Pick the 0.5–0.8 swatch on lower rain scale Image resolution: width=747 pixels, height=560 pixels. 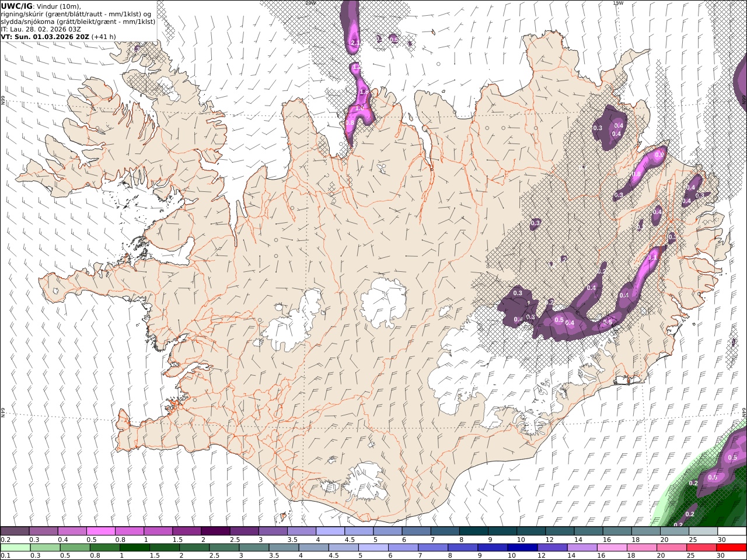click(x=75, y=548)
